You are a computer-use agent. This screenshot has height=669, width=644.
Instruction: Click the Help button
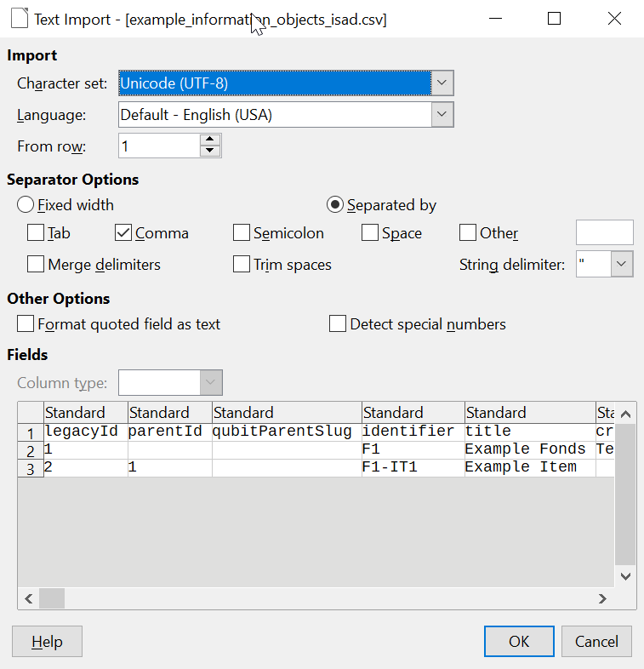(x=48, y=642)
